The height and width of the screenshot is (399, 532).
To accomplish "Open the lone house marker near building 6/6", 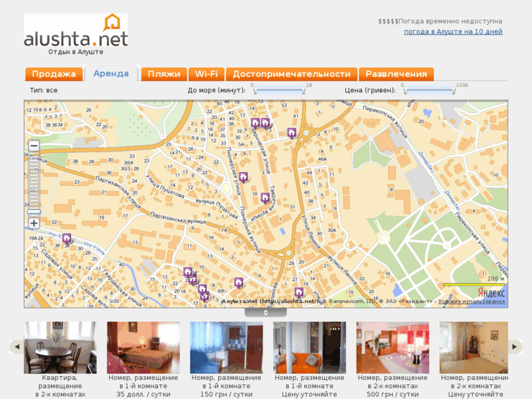I will point(239,283).
